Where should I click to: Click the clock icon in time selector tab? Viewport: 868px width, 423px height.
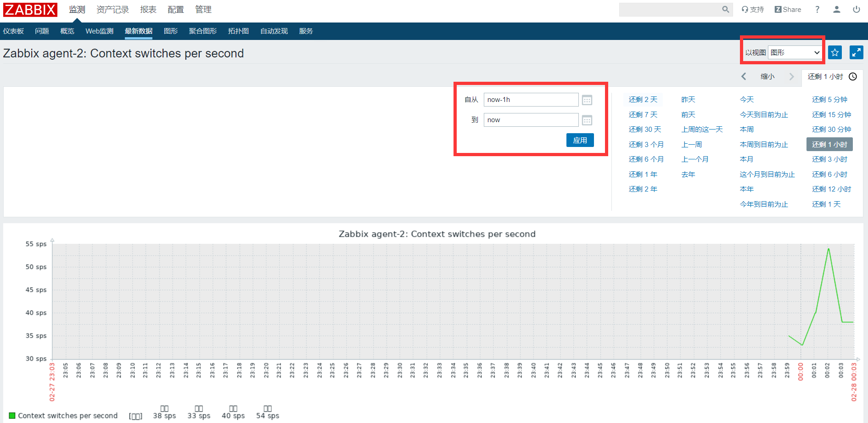(853, 77)
